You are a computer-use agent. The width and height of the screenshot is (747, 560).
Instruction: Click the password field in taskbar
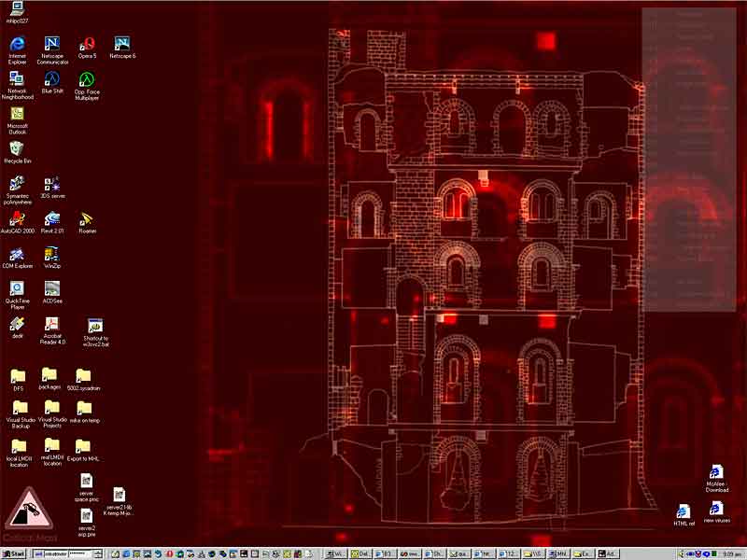point(82,553)
